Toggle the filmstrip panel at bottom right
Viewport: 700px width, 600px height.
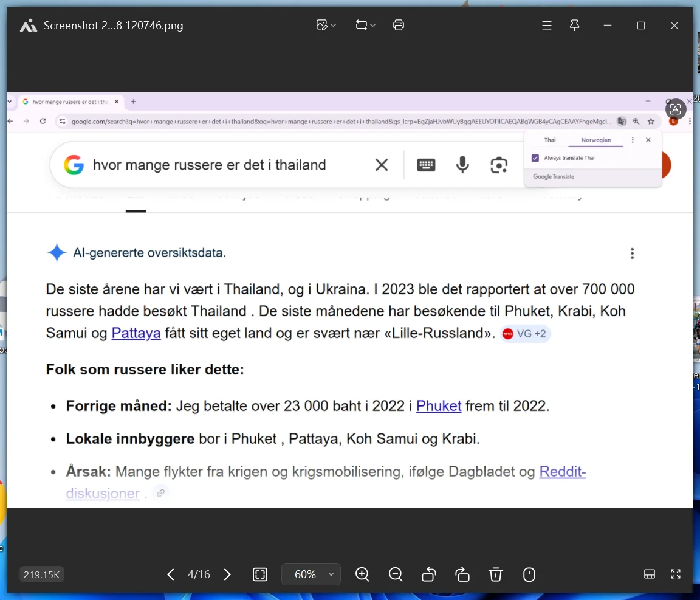pyautogui.click(x=650, y=574)
